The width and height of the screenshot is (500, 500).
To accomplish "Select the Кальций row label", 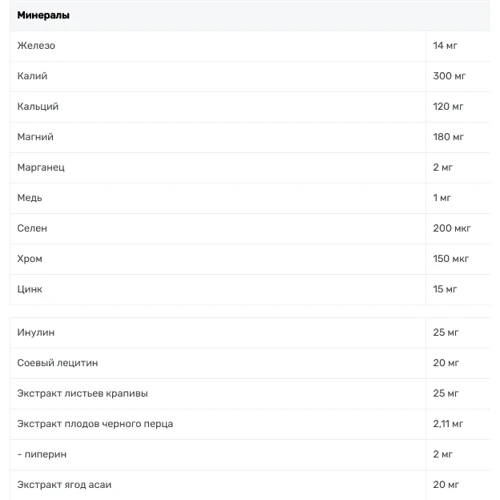I will 38,107.
